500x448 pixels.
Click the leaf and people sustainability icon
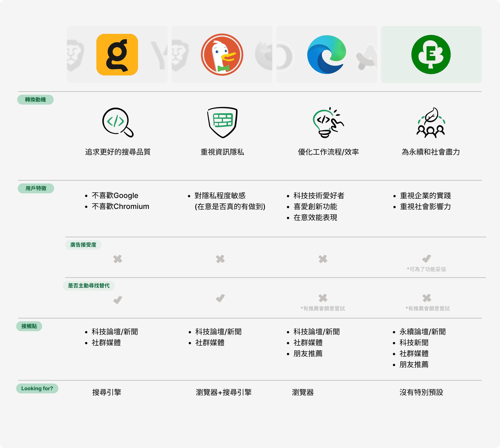431,122
